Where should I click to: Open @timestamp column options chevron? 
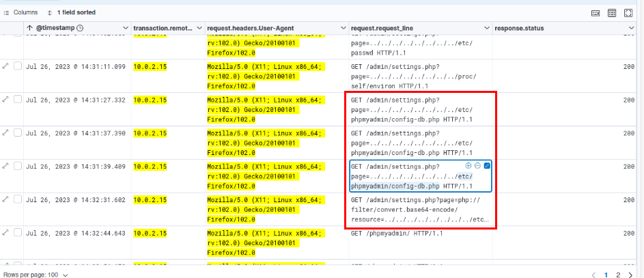point(126,28)
